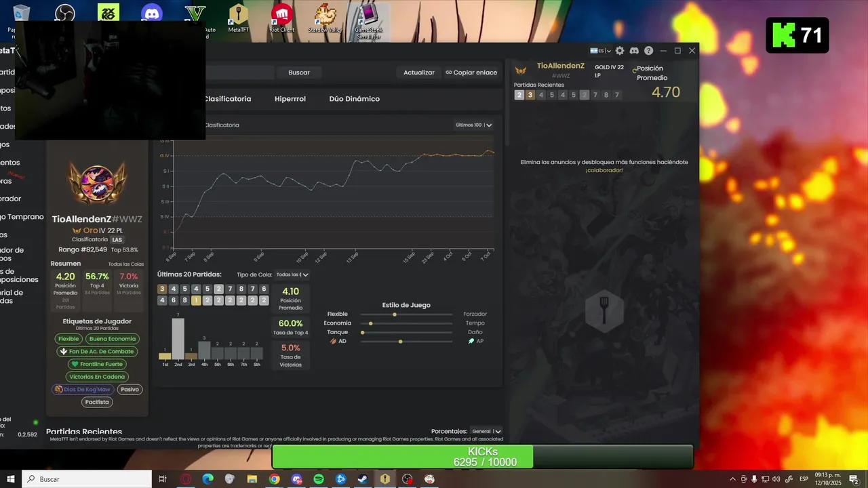
Task: Click the Buena Economía player tag
Action: [113, 339]
